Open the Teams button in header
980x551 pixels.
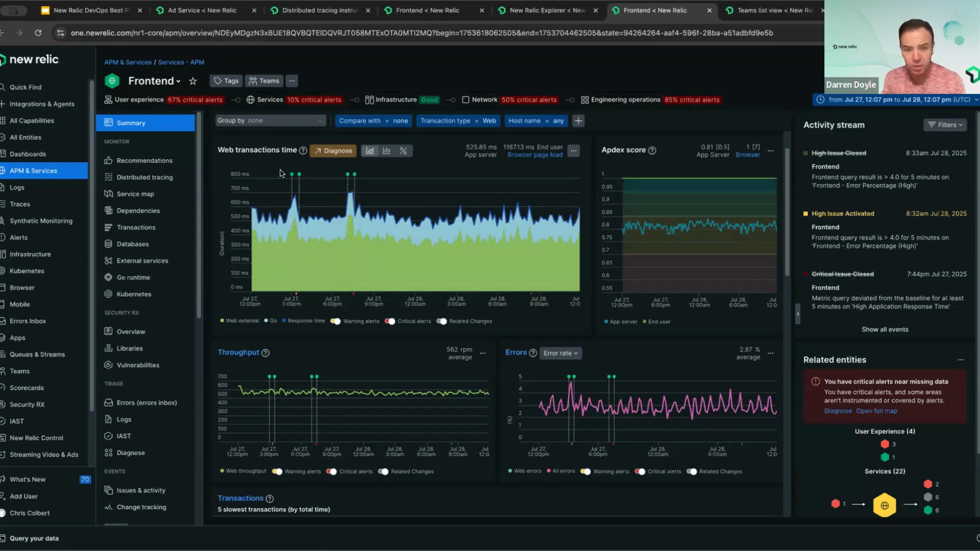pos(264,81)
